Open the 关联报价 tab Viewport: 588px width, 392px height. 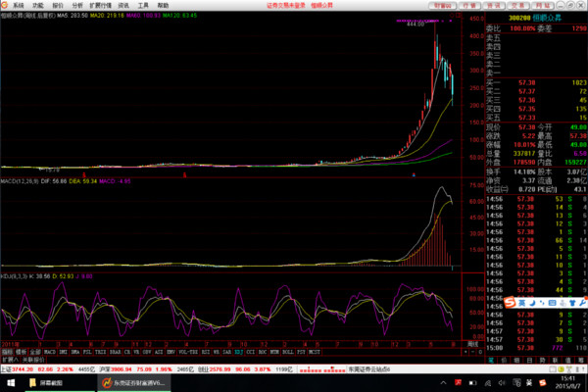(x=33, y=360)
